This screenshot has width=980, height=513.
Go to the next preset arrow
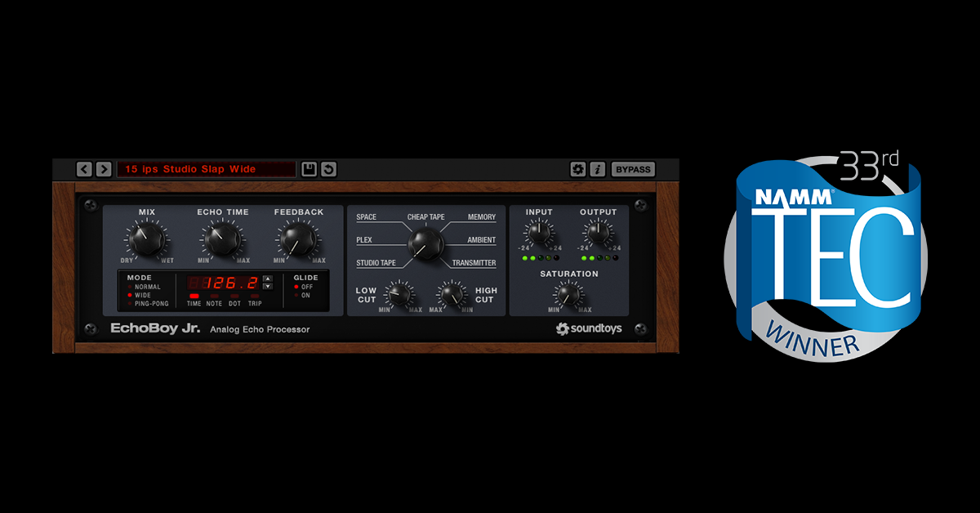click(104, 169)
